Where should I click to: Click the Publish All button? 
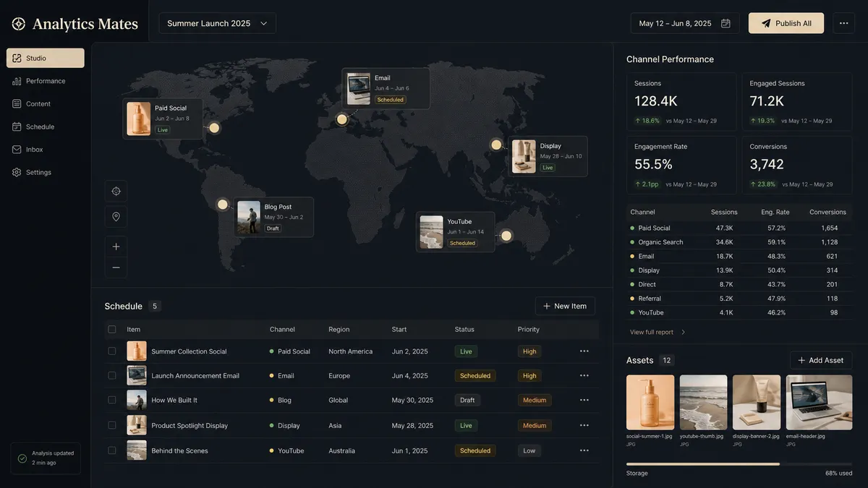click(x=786, y=23)
